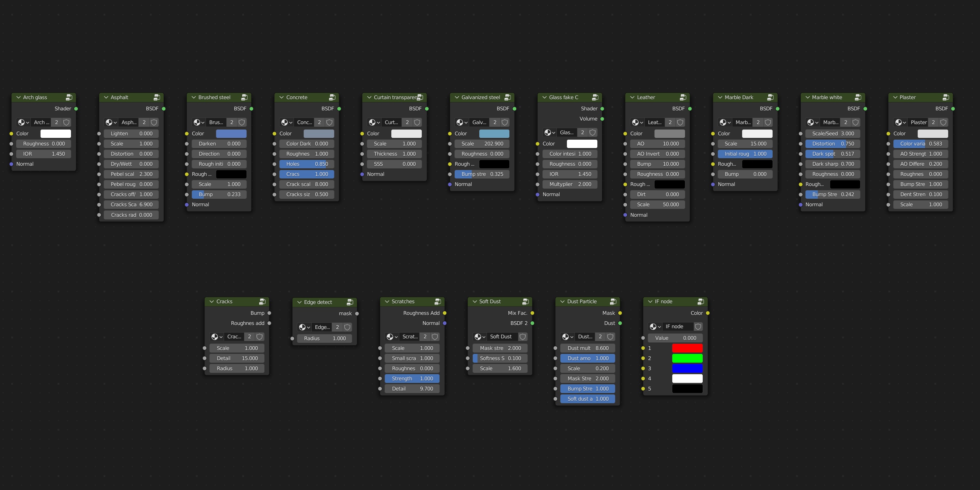This screenshot has width=980, height=490.
Task: Click the edit group icon on Scratches node
Action: click(437, 301)
